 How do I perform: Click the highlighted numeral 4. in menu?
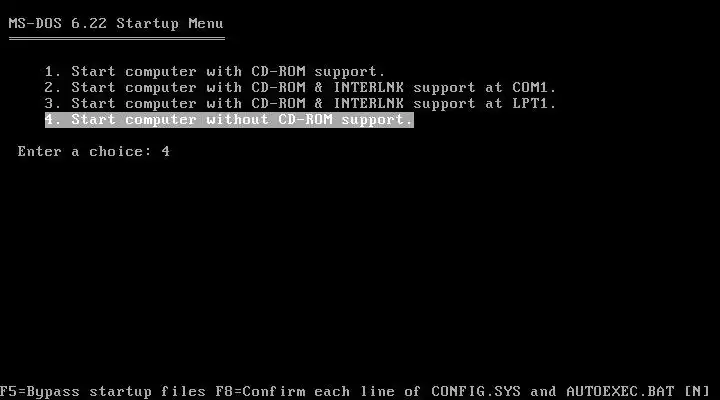pyautogui.click(x=53, y=120)
